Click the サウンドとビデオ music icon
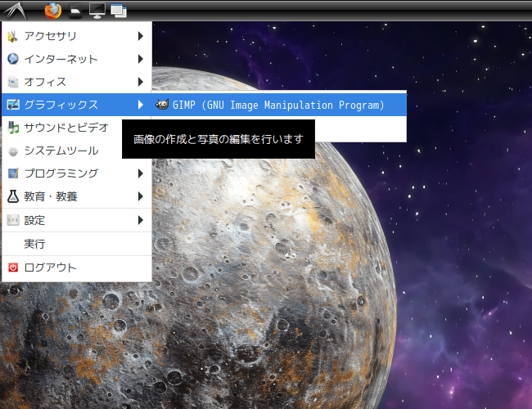The width and height of the screenshot is (532, 409). pos(13,128)
